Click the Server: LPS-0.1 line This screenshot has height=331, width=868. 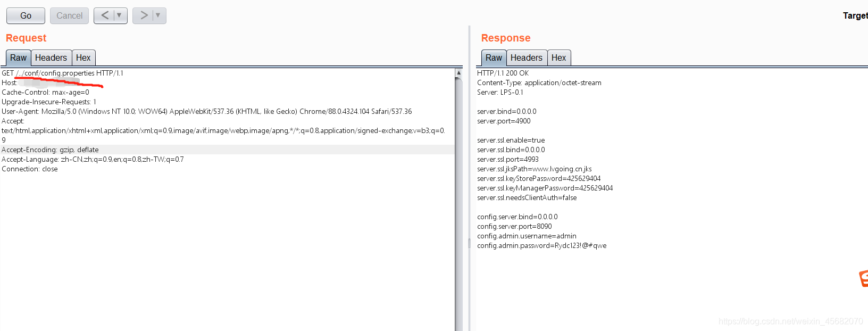pos(500,92)
